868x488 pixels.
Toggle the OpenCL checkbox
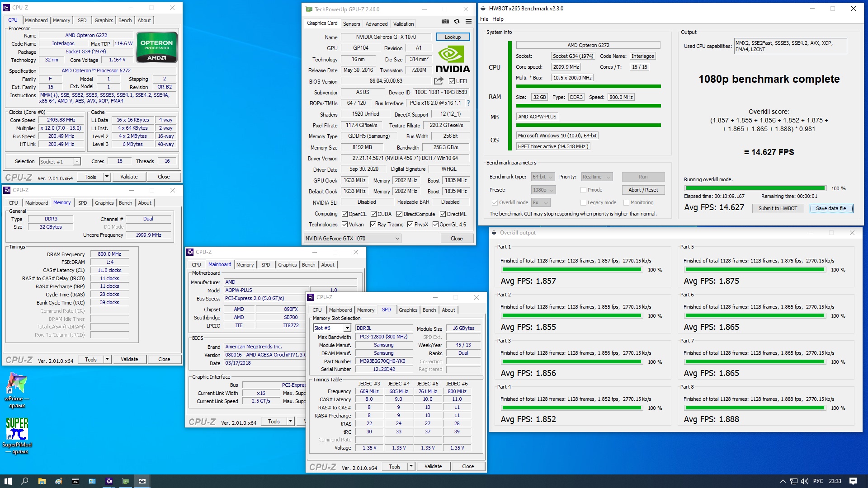tap(344, 214)
